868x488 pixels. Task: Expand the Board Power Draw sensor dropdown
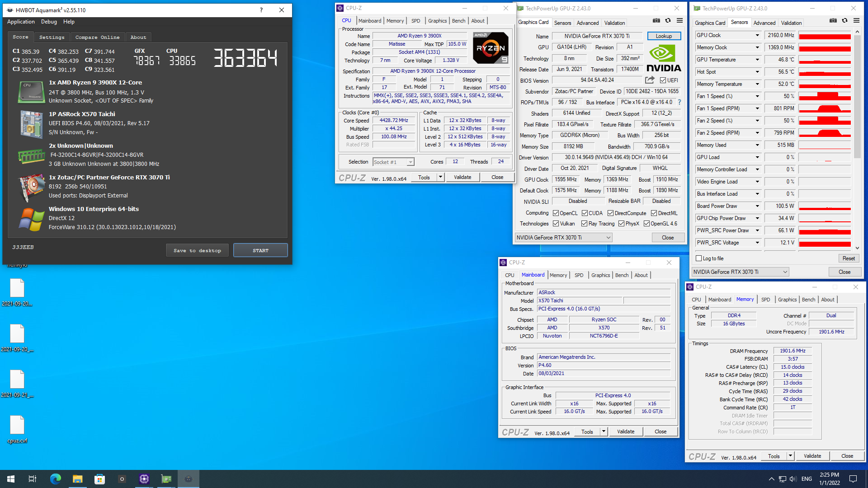click(x=757, y=206)
